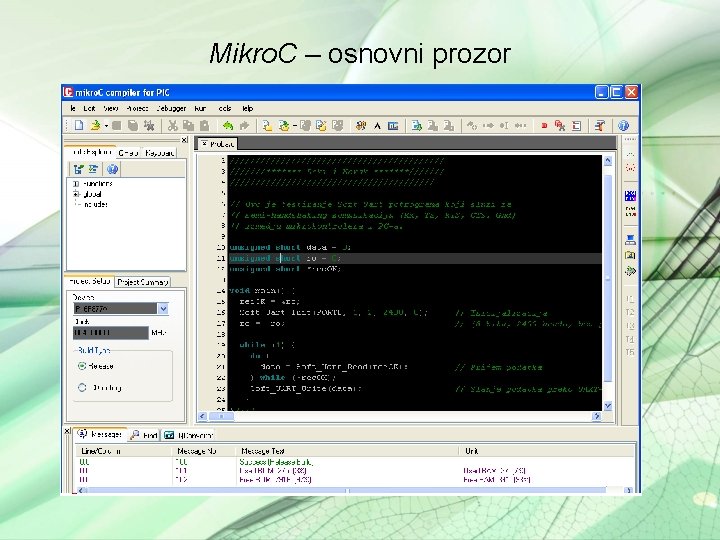Close the Messages panel with X
The height and width of the screenshot is (540, 720).
[x=67, y=431]
